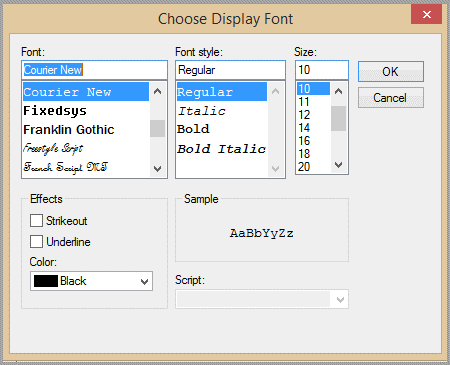Focus the Font name input field

tap(94, 70)
